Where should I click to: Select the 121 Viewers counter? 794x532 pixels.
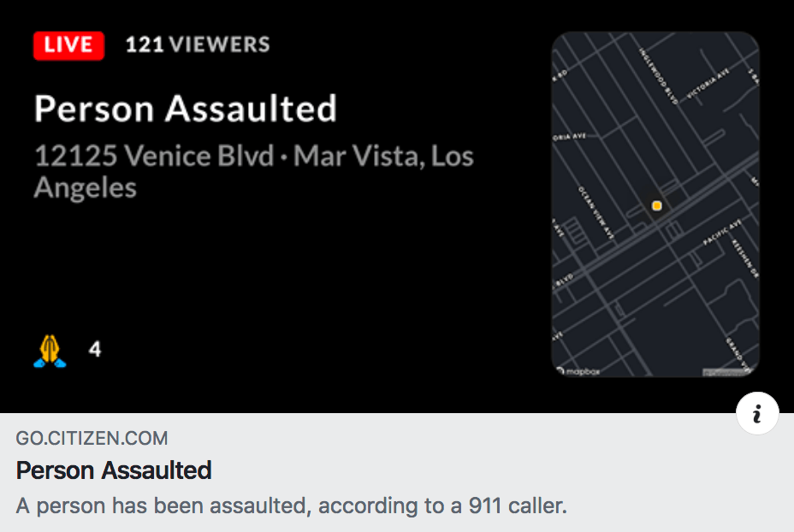point(198,45)
